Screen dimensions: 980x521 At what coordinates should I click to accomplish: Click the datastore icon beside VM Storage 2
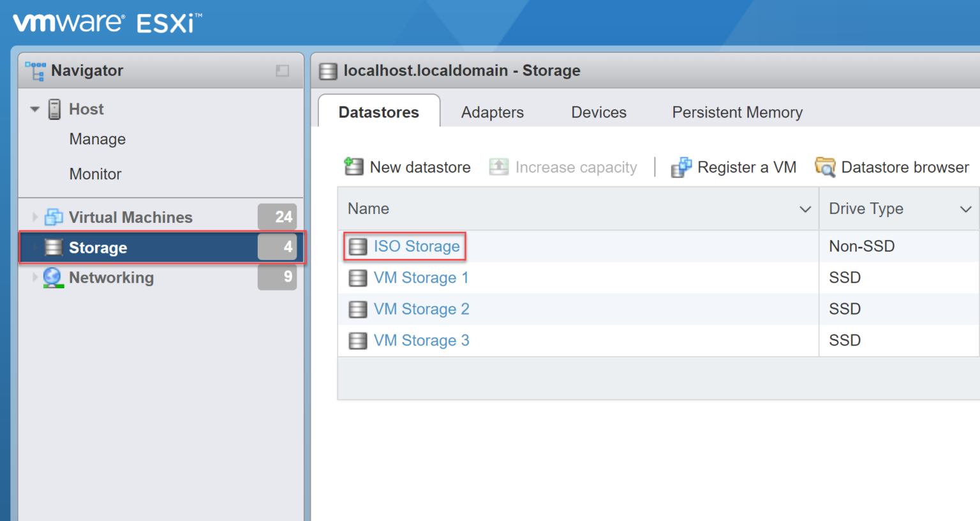coord(358,309)
